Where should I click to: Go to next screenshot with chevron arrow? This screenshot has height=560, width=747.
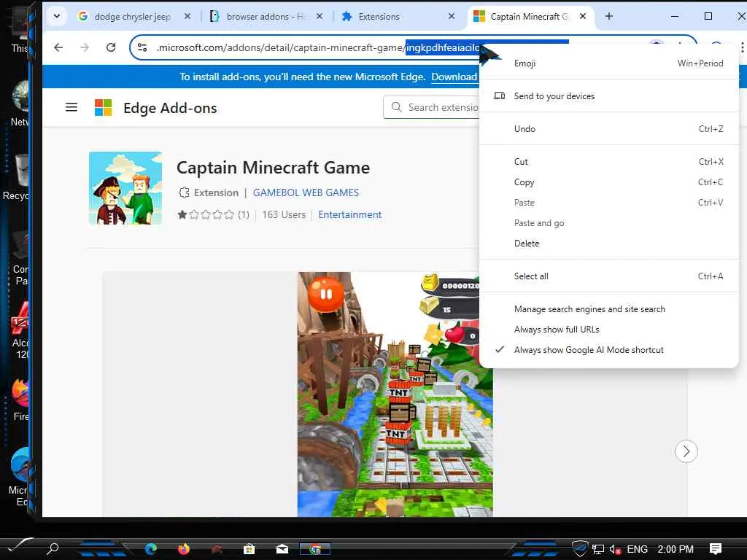coord(686,451)
